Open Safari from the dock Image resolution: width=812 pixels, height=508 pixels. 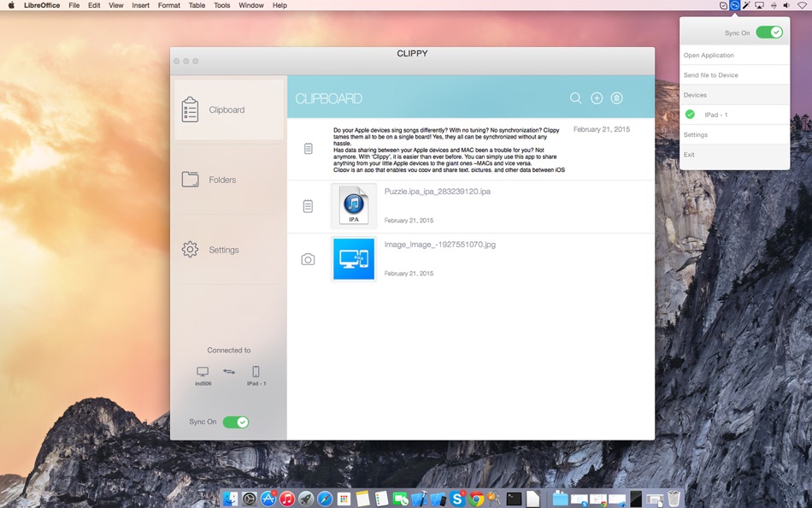click(325, 499)
